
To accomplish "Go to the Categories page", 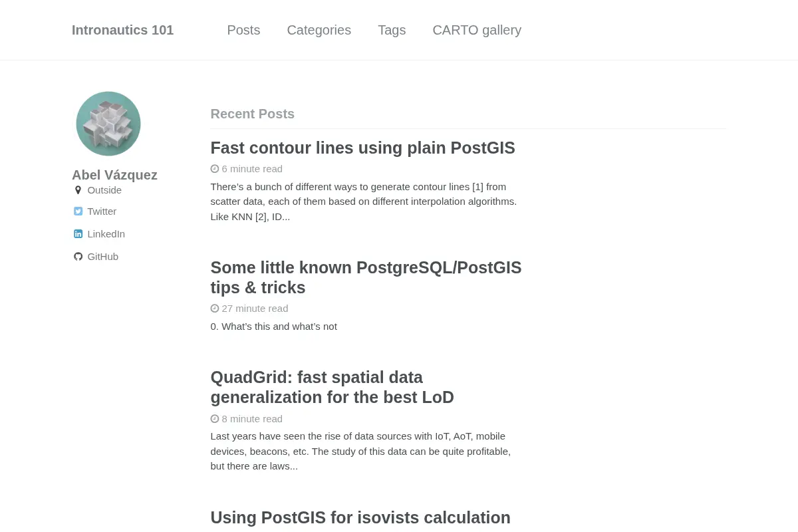I will (x=319, y=30).
